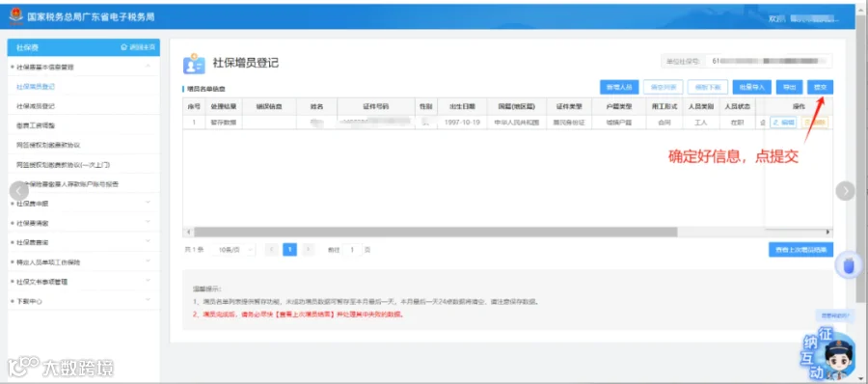Click the 导出 button
868x384 pixels.
pos(789,88)
